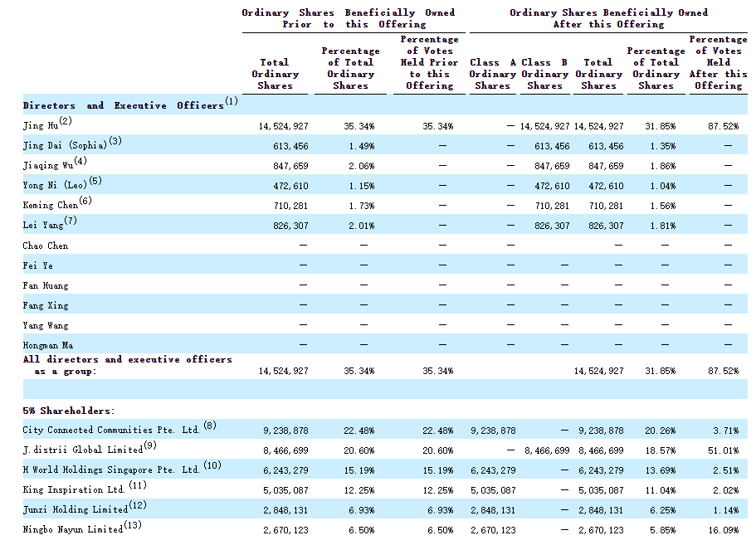Image resolution: width=756 pixels, height=545 pixels.
Task: Select the 'Ordinary Shares Beneficially Owned After this Offering' header
Action: tap(608, 18)
